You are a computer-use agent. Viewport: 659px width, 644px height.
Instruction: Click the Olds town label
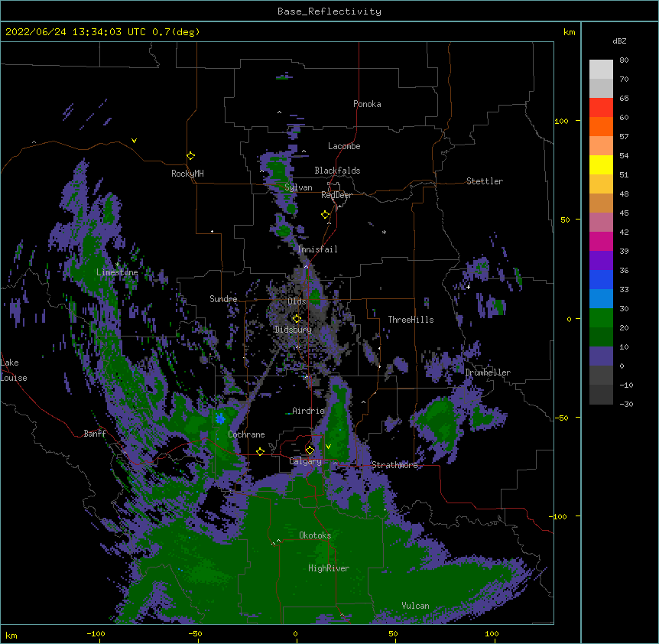pos(297,301)
